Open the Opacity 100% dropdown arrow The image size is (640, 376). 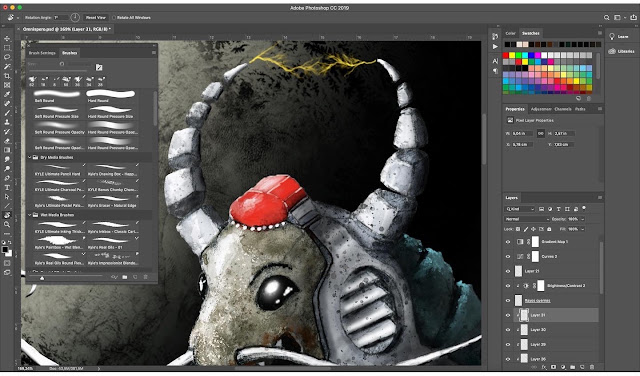582,219
